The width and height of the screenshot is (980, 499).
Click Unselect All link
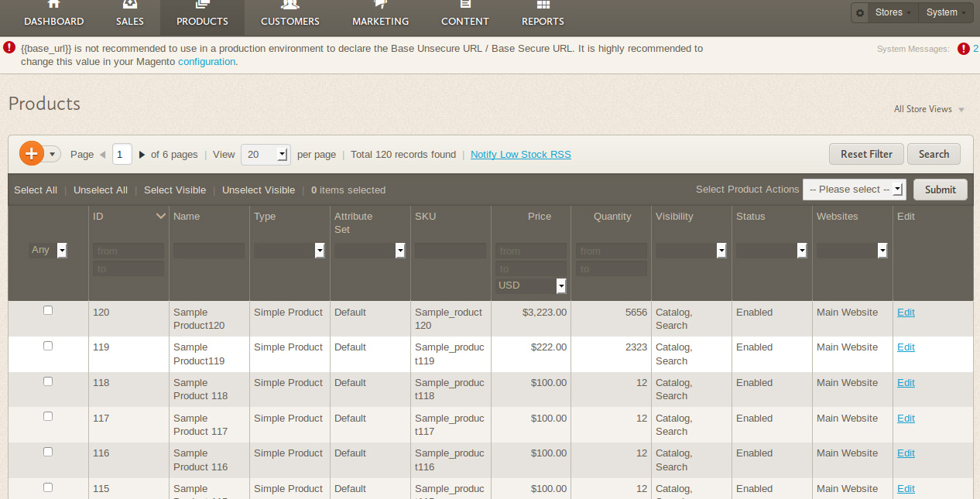click(101, 190)
